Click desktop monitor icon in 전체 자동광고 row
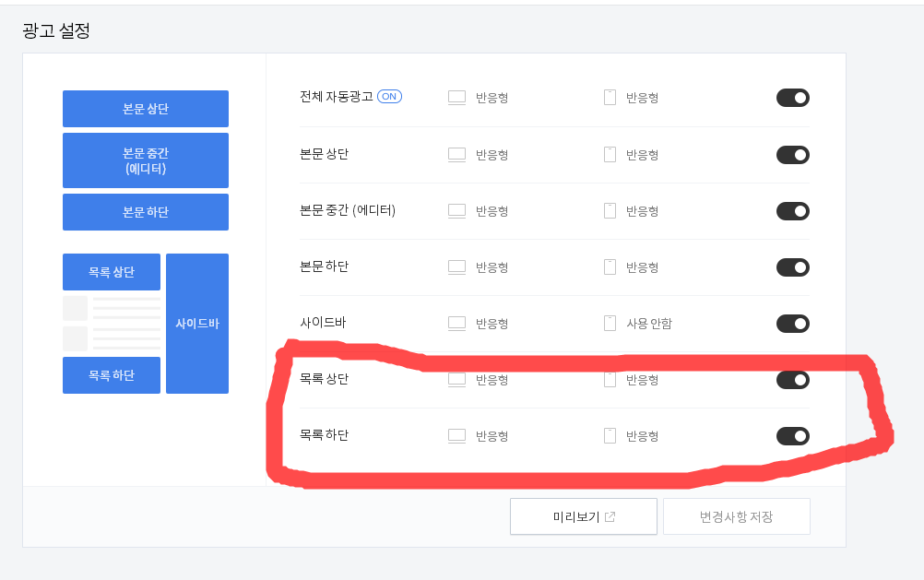The width and height of the screenshot is (924, 580). (x=456, y=98)
